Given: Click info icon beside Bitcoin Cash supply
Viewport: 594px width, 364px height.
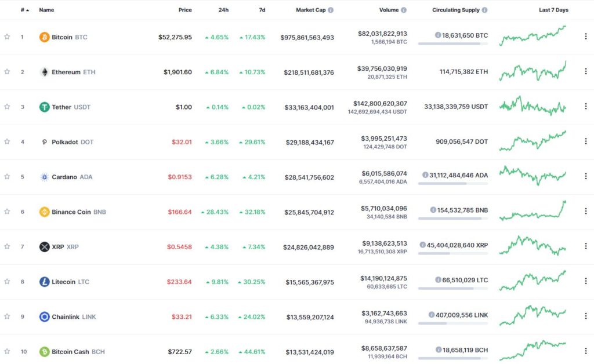Looking at the screenshot, I should click(x=439, y=350).
